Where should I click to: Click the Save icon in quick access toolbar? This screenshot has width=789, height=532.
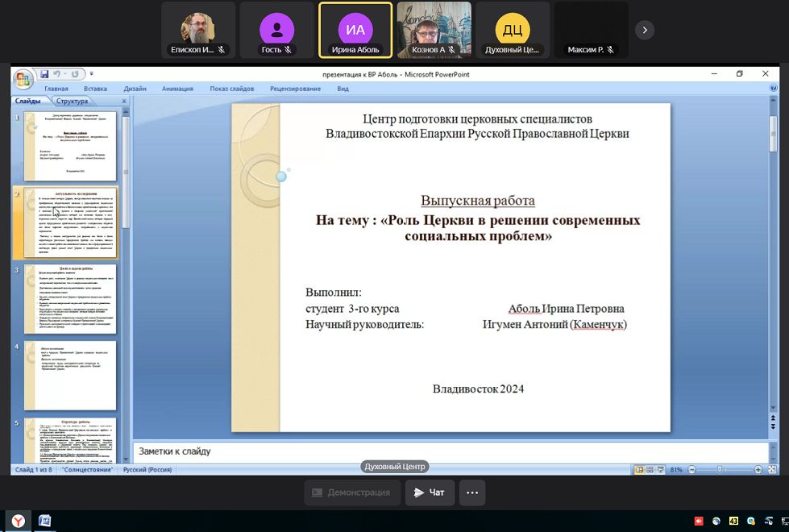44,74
